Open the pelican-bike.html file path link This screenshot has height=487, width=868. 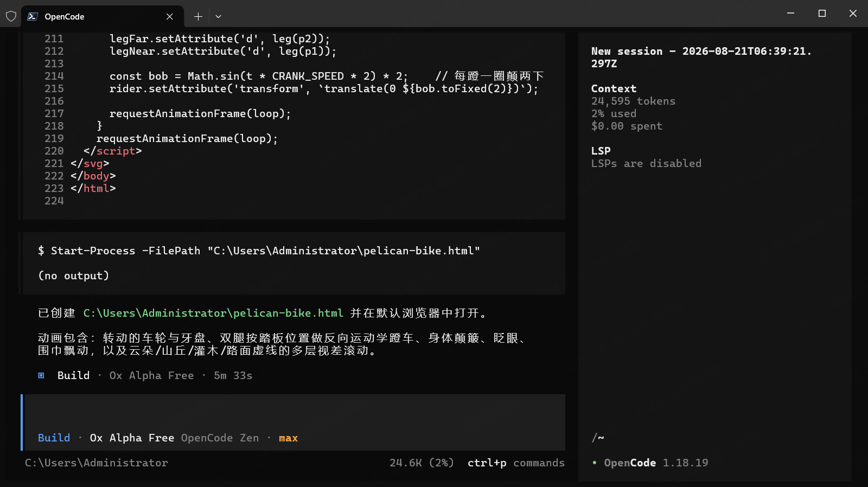[213, 313]
